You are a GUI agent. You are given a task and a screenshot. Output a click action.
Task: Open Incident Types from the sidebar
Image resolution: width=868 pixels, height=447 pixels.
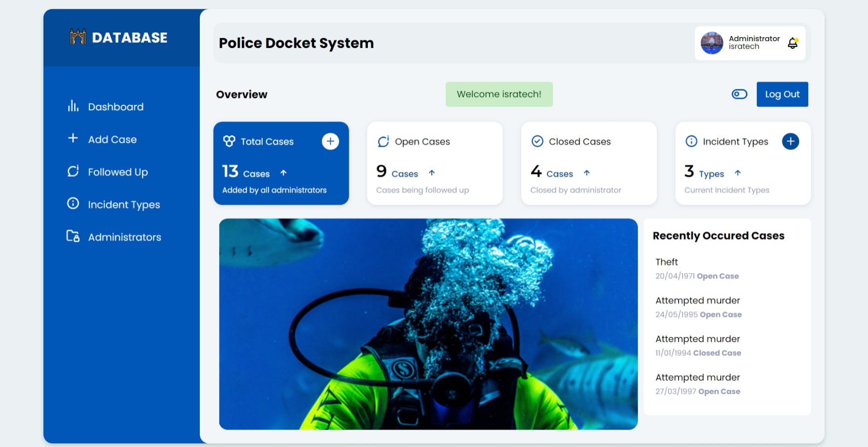[x=124, y=205]
